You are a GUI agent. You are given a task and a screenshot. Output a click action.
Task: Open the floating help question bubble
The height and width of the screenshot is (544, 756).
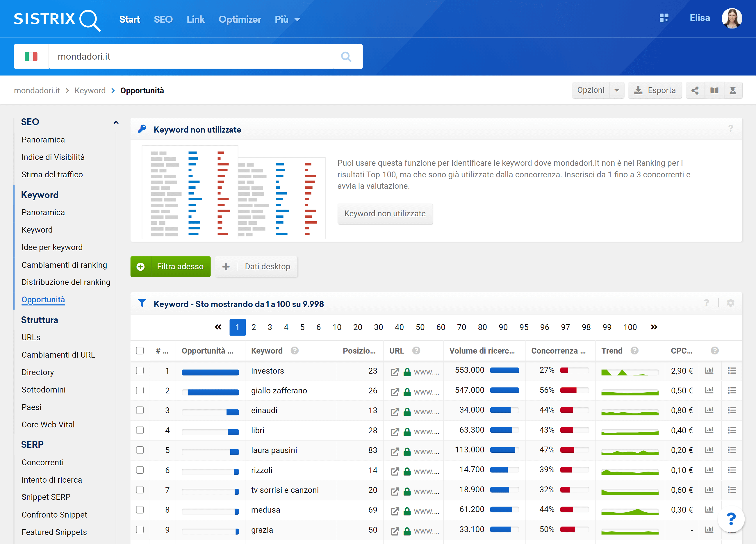point(731,519)
